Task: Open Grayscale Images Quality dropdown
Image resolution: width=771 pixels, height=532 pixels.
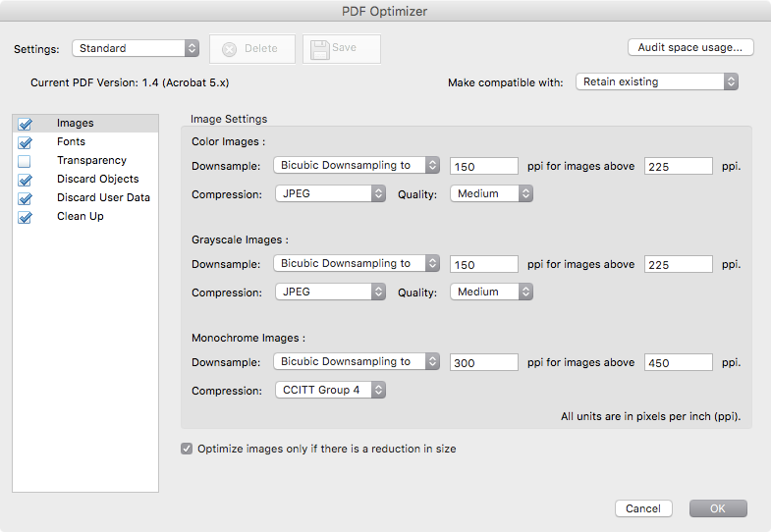Action: click(x=491, y=293)
